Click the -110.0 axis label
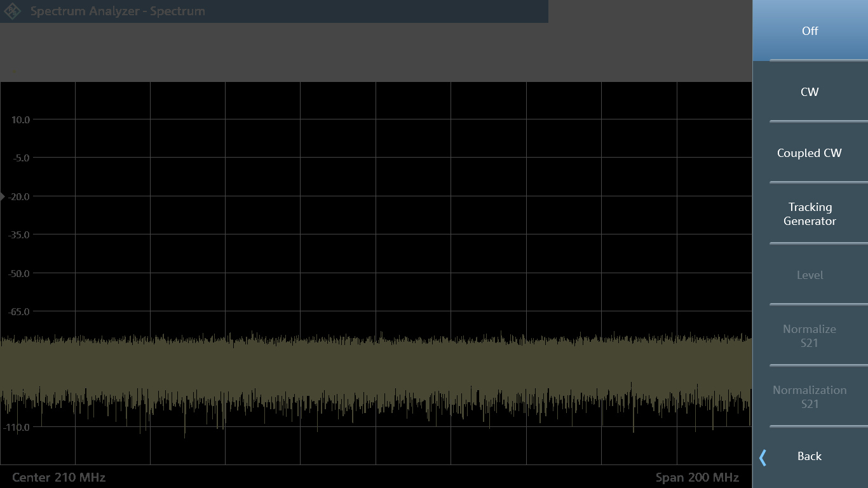 click(x=17, y=427)
